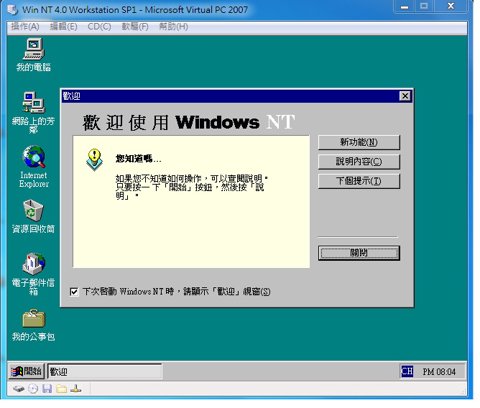Viewport: 480px width, 408px height.
Task: Click the CH input language indicator in tray
Action: tap(407, 371)
